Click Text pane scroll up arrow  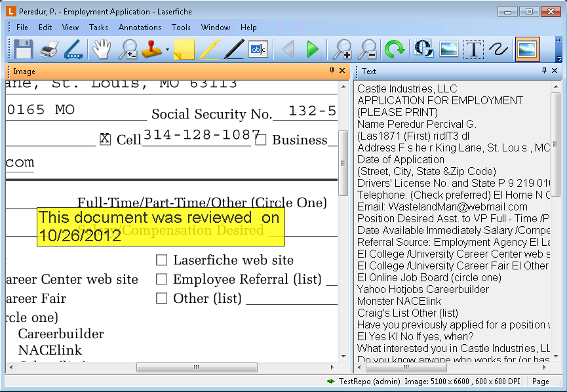555,87
